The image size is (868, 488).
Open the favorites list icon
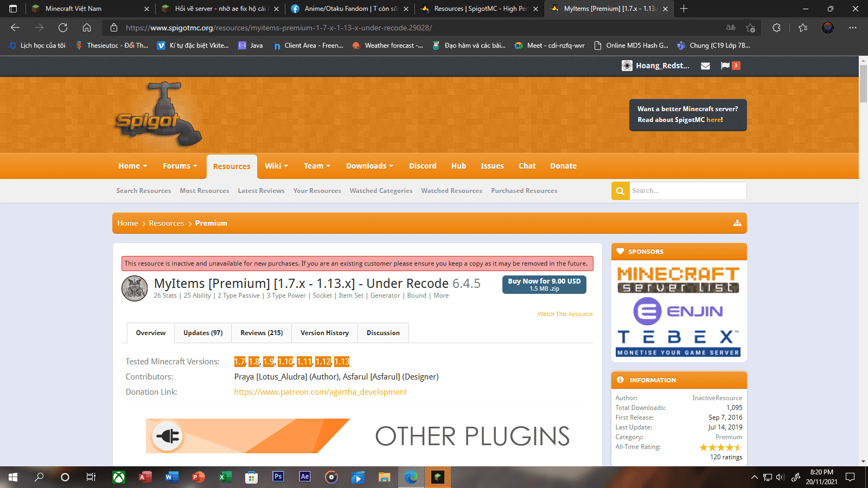click(803, 28)
